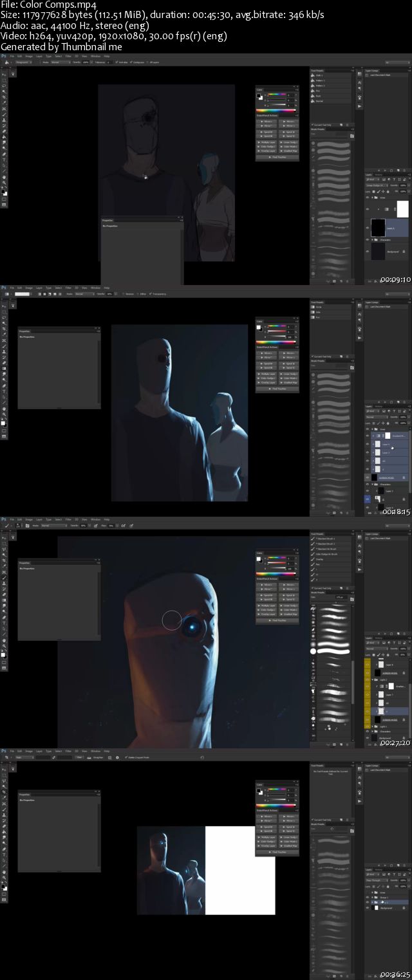Select the Eraser tool in the 00:36:25 frame

[4, 826]
